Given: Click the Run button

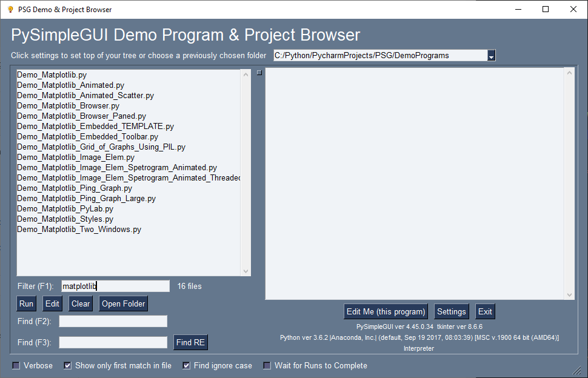Looking at the screenshot, I should (26, 303).
